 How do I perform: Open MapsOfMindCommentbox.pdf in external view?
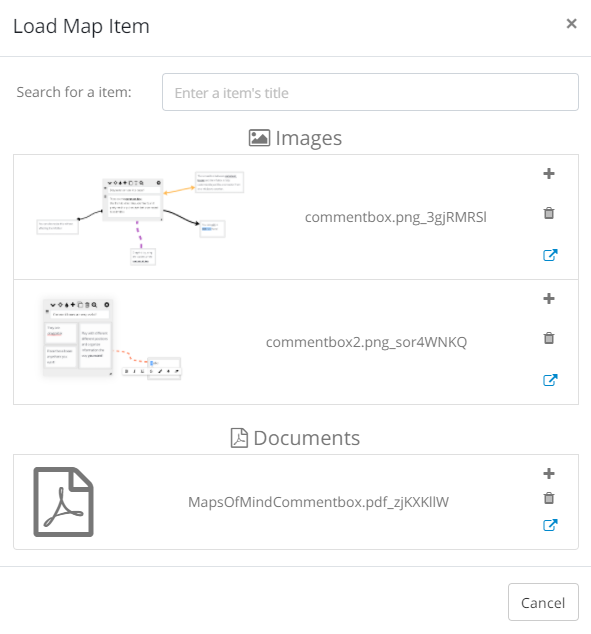point(550,525)
